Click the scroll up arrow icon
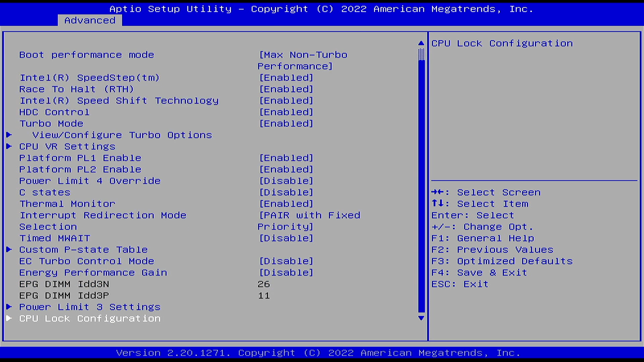This screenshot has height=362, width=644. coord(421,43)
